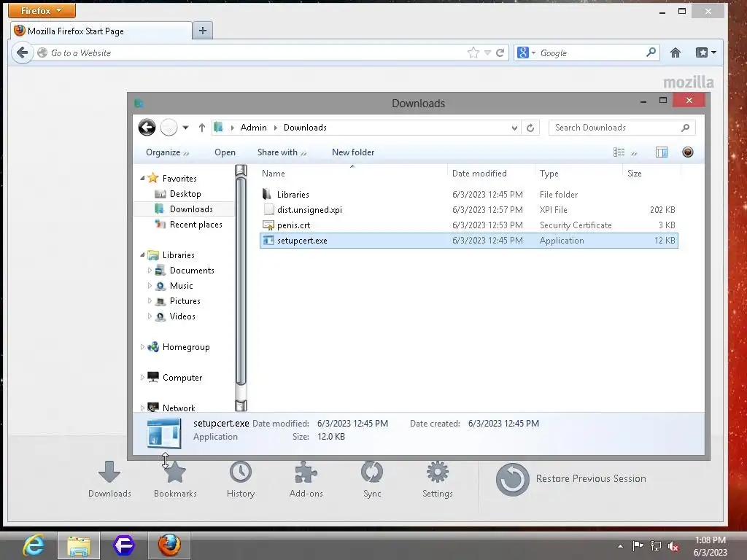Screen dimensions: 747x560
Task: Open Firefox Add-ons shortcut
Action: coord(306,479)
